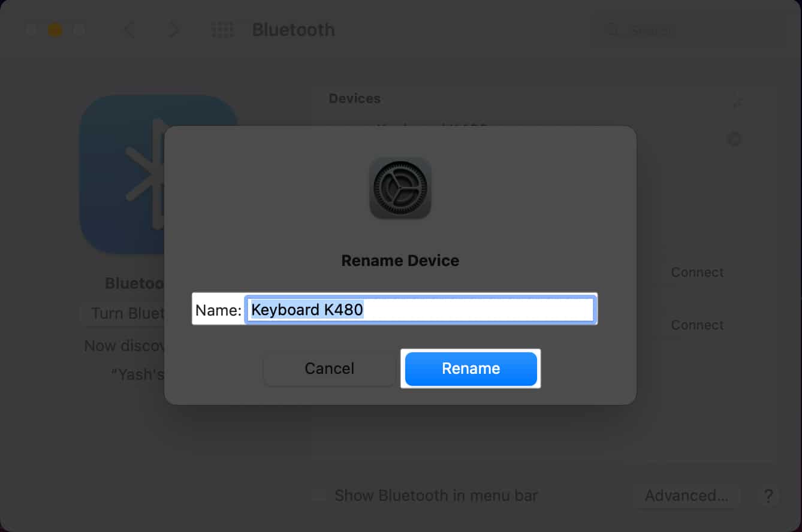Click the Name field containing Keyboard K480
802x532 pixels.
point(420,310)
